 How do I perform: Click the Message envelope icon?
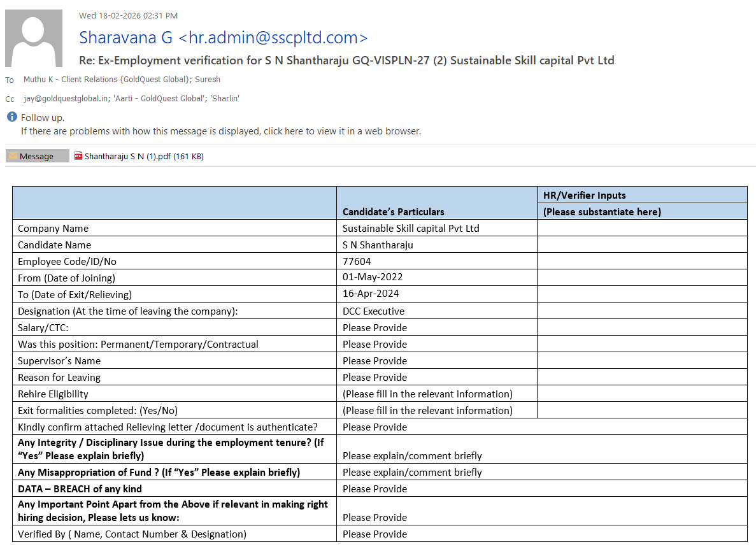(x=13, y=155)
